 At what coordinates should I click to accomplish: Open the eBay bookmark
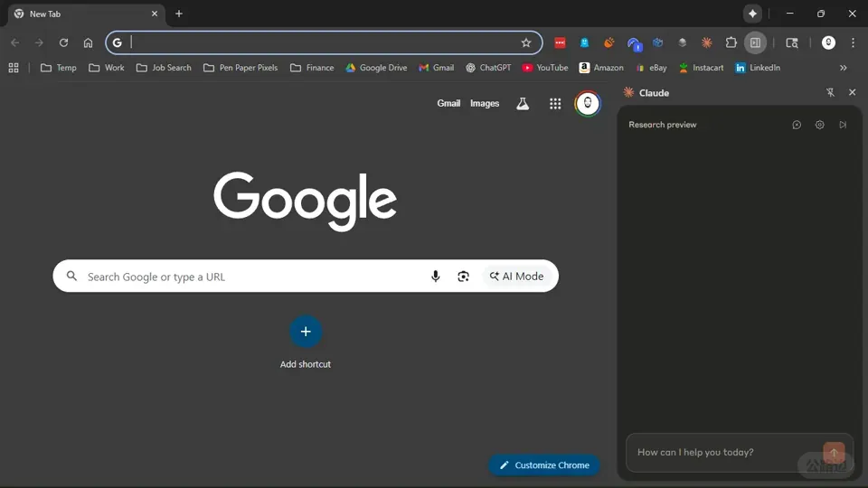click(x=651, y=68)
